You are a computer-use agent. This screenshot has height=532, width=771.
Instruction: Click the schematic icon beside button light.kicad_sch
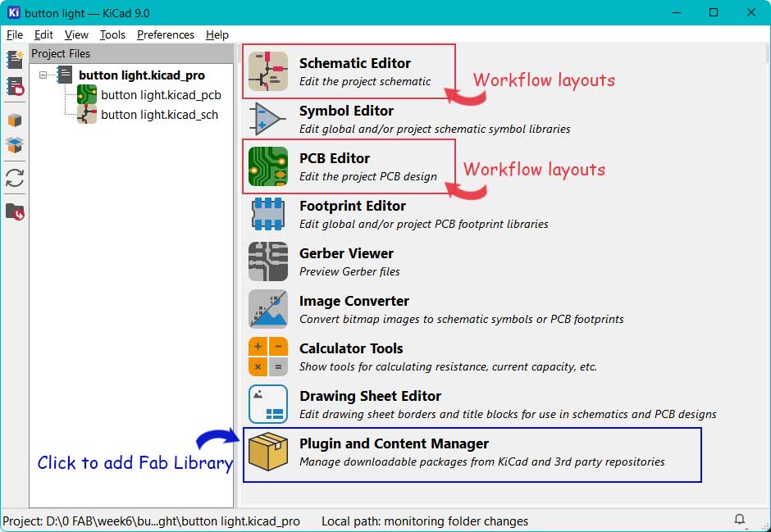87,114
